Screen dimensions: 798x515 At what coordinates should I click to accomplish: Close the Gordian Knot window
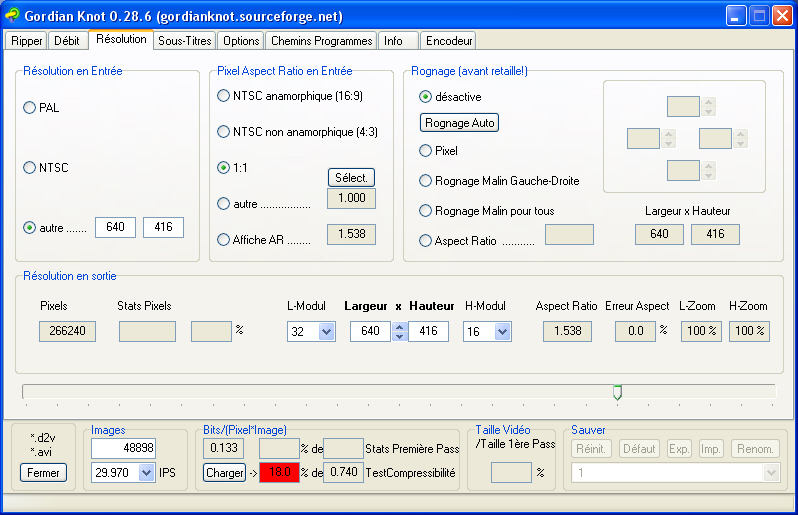click(782, 16)
